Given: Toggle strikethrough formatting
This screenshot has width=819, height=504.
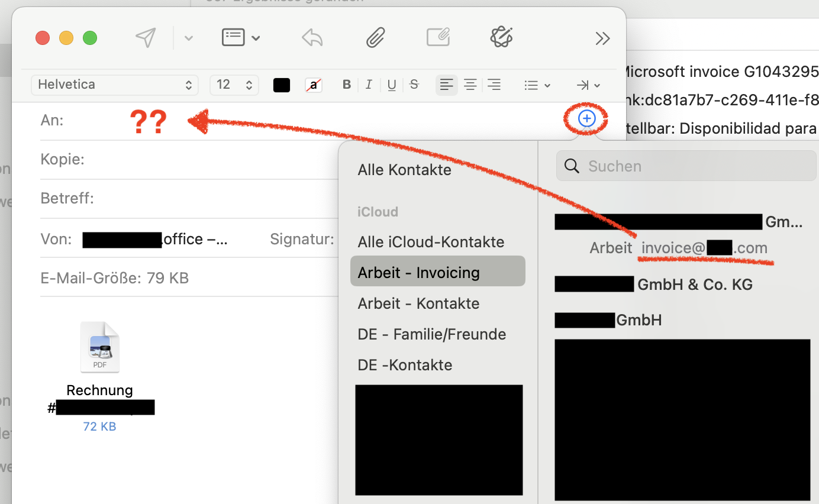Looking at the screenshot, I should point(414,85).
